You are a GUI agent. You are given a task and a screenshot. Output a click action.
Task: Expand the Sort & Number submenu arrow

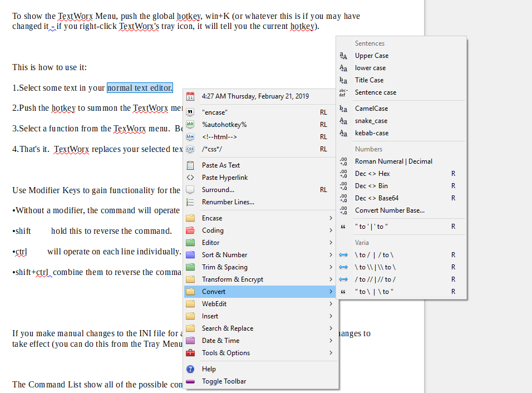pos(331,255)
